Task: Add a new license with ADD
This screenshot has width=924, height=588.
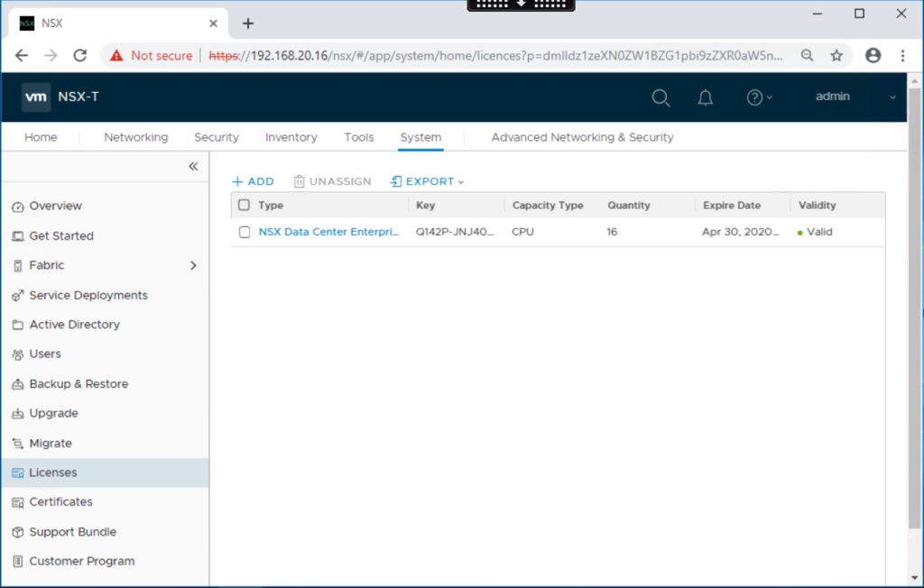Action: point(254,181)
